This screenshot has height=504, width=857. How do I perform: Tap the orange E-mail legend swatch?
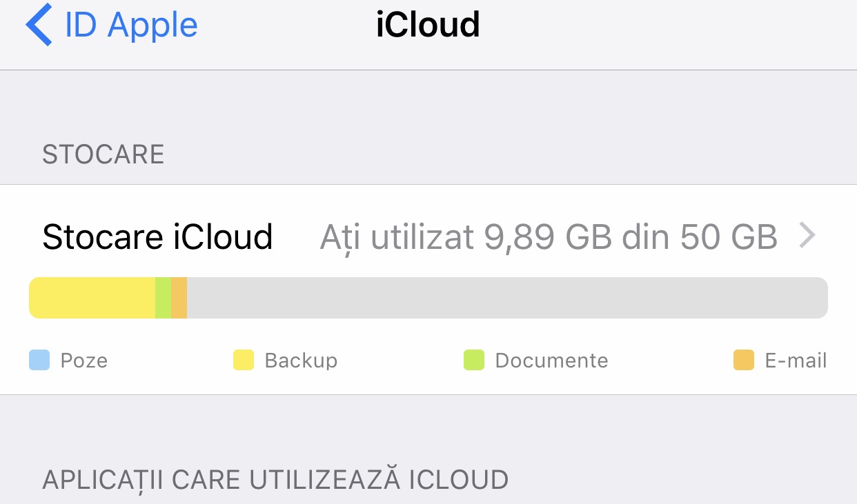[744, 360]
